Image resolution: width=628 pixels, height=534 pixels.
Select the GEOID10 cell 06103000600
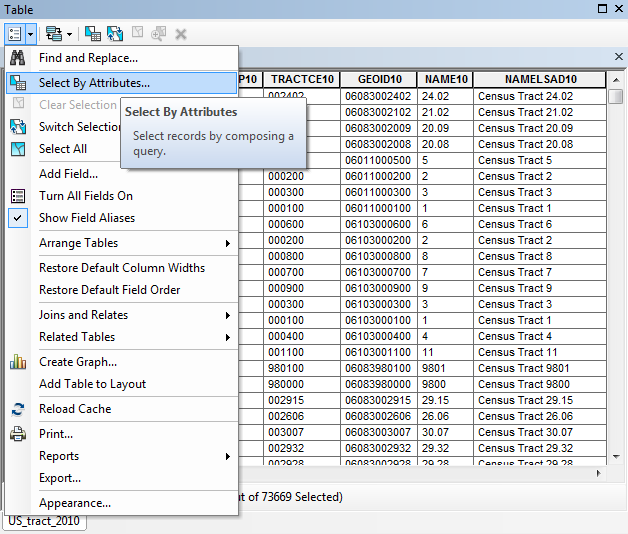click(x=378, y=224)
